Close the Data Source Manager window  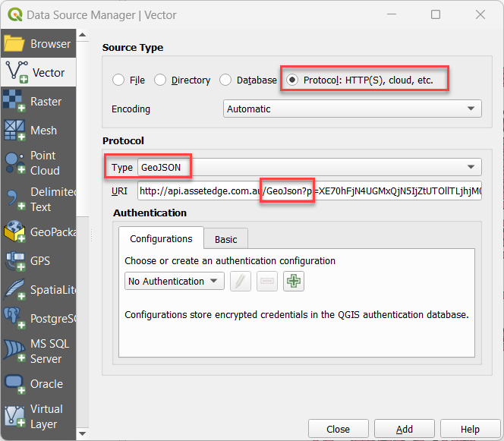coord(480,14)
